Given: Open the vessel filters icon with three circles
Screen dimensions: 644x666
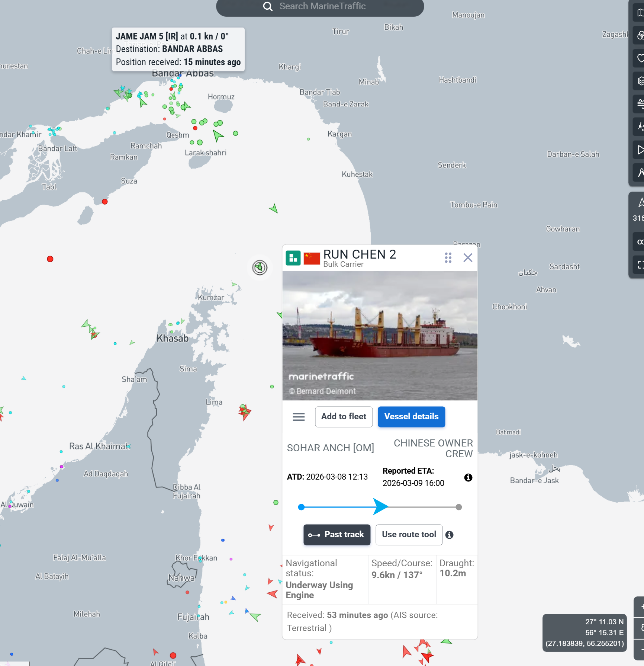Looking at the screenshot, I should point(640,35).
